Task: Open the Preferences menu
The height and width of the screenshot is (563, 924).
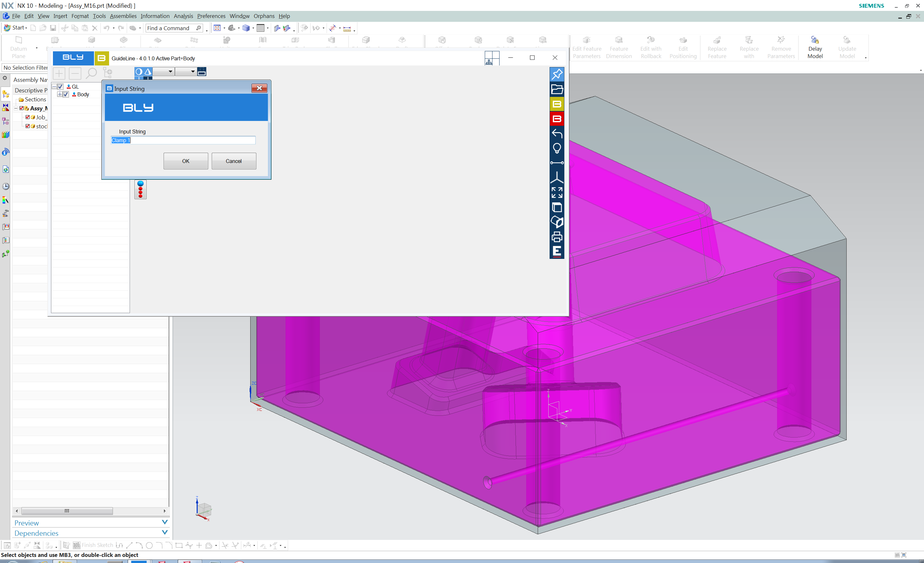Action: click(x=211, y=16)
